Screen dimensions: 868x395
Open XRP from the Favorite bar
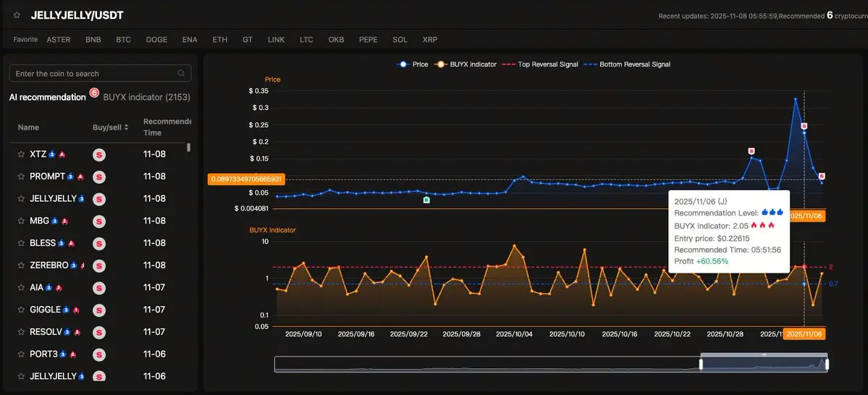429,40
